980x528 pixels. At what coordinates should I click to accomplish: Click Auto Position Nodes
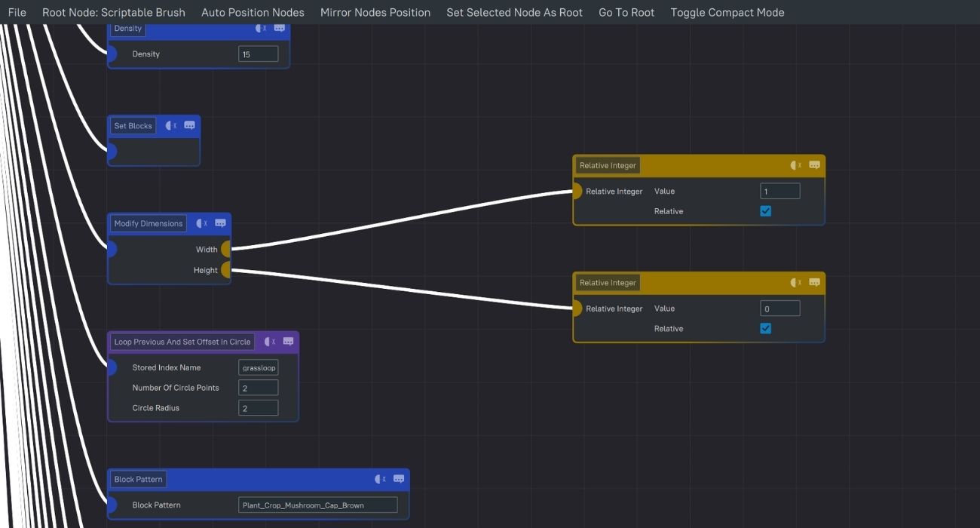pyautogui.click(x=253, y=12)
